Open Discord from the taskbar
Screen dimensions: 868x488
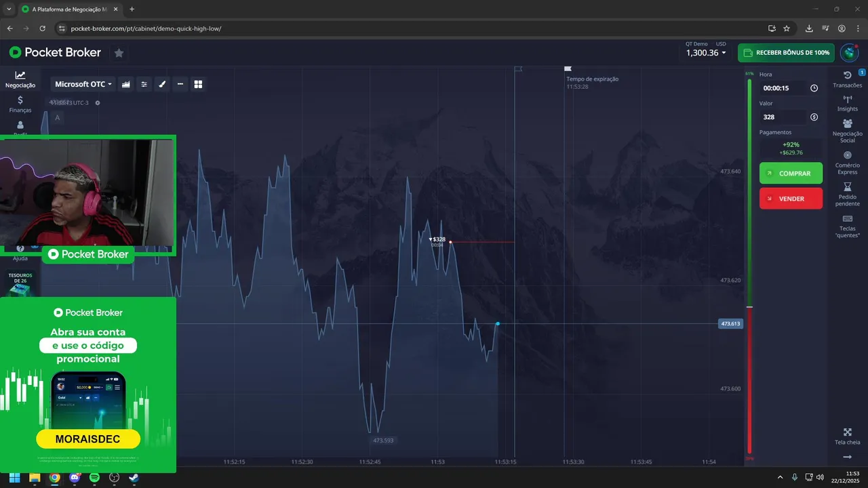(x=75, y=477)
